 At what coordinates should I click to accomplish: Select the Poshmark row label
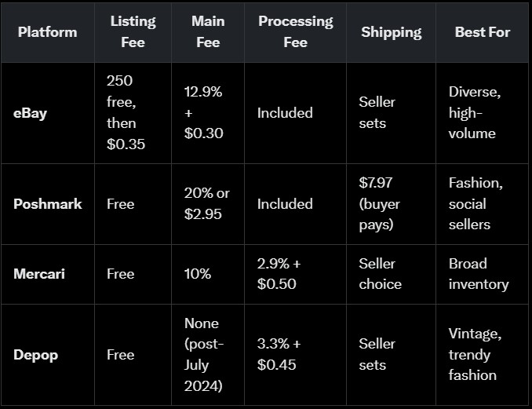click(47, 204)
